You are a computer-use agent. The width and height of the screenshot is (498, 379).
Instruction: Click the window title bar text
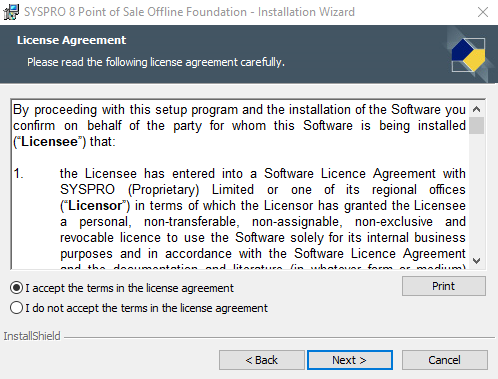coord(189,12)
